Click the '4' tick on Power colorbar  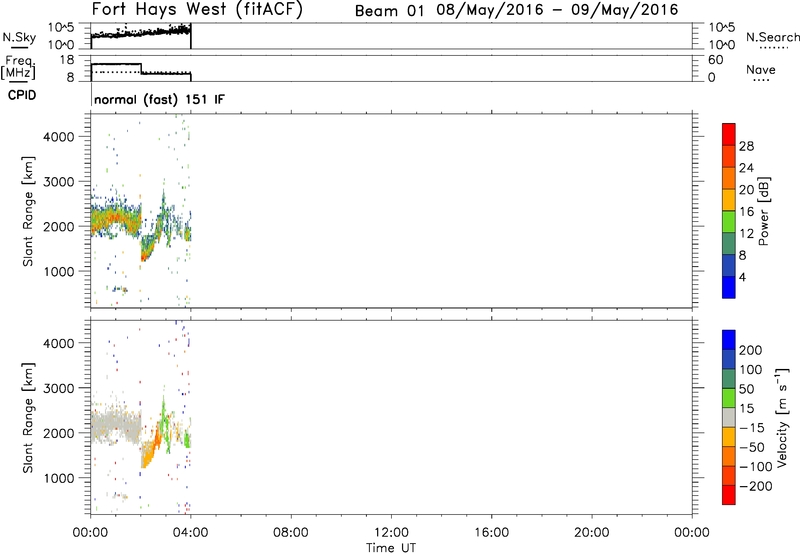[x=742, y=277]
